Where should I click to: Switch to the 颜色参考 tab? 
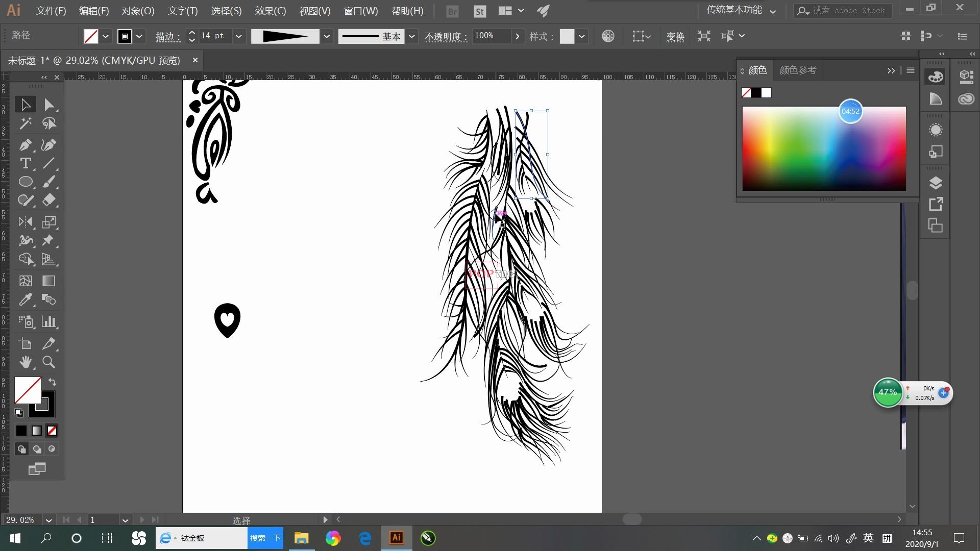[x=797, y=70]
